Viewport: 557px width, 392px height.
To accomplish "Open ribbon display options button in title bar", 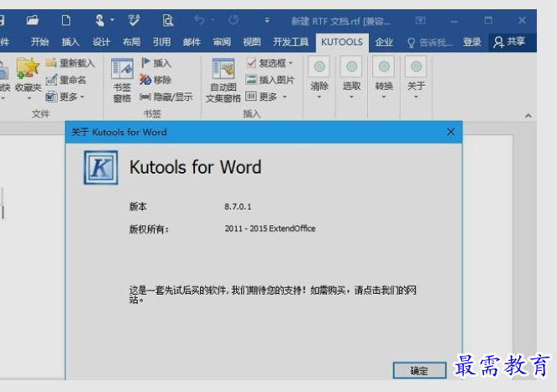I will [x=420, y=20].
